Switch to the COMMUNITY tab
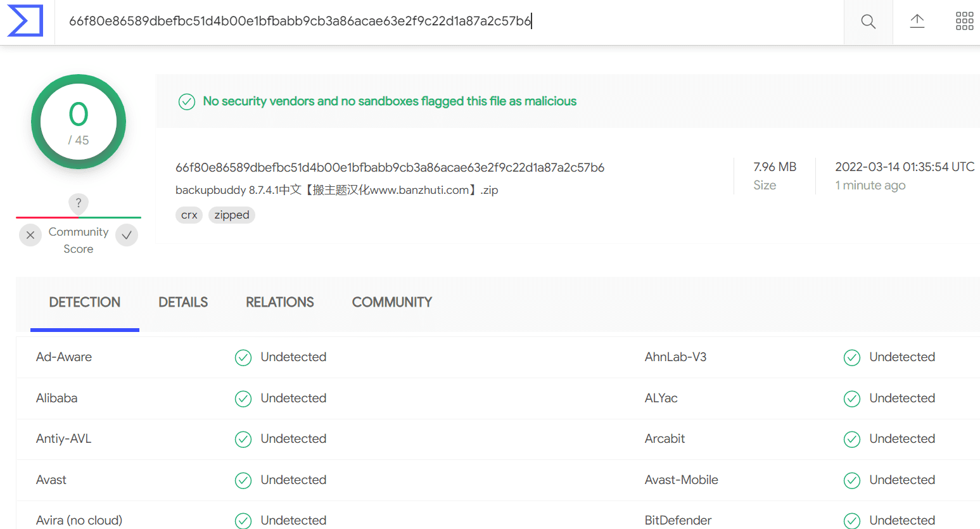Screen dimensions: 980x529 tap(392, 302)
